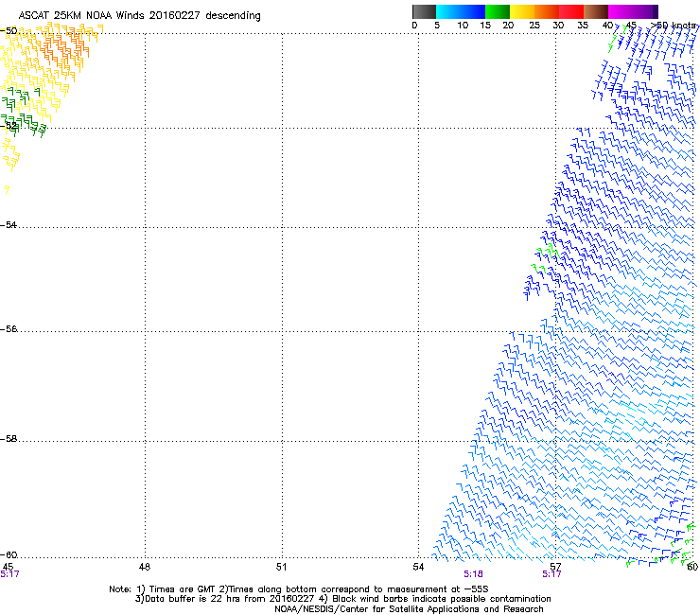700x615 pixels.
Task: Click the yellow 20-25 knots legend swatch
Action: 522,11
